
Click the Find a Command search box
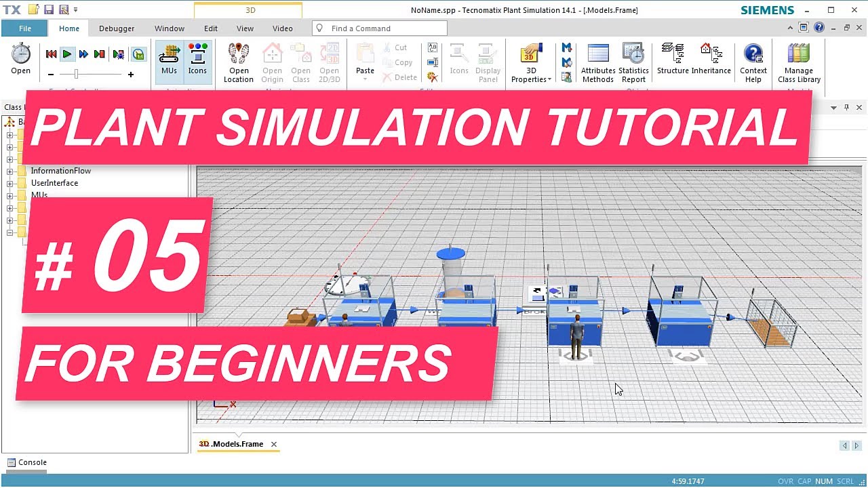(380, 28)
